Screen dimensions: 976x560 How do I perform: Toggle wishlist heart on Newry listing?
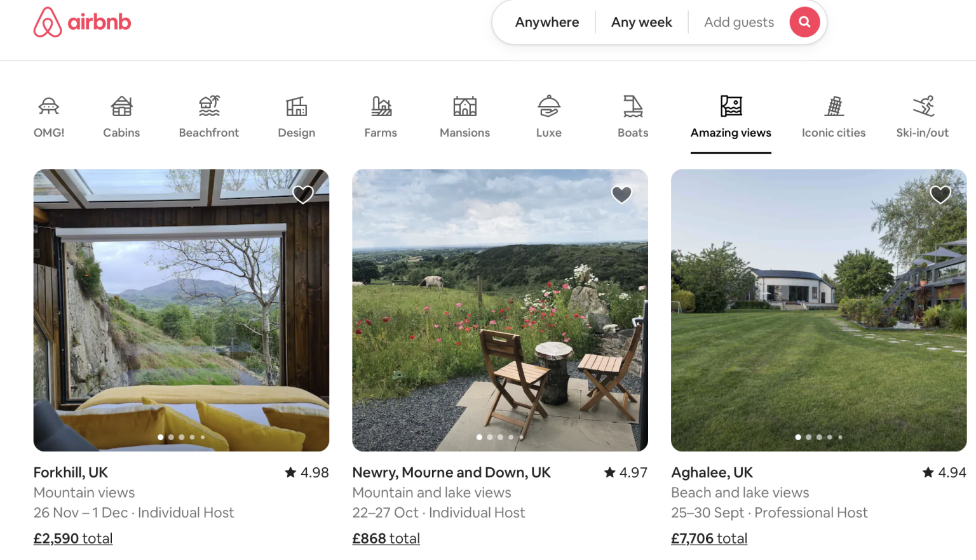tap(621, 194)
